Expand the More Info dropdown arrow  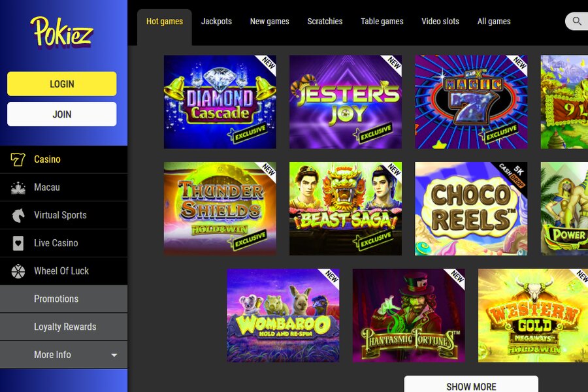click(x=114, y=355)
